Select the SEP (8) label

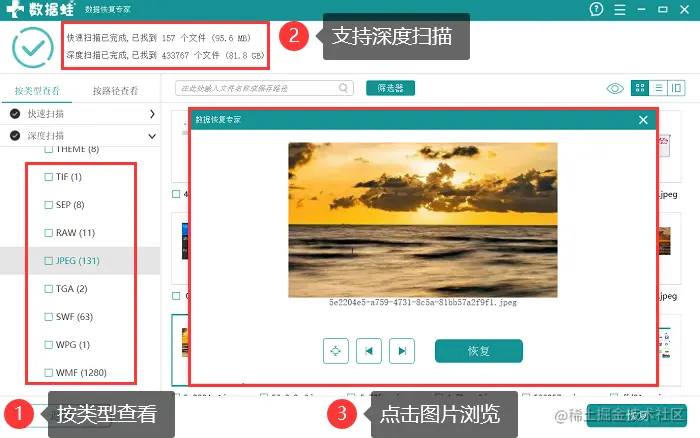click(70, 205)
